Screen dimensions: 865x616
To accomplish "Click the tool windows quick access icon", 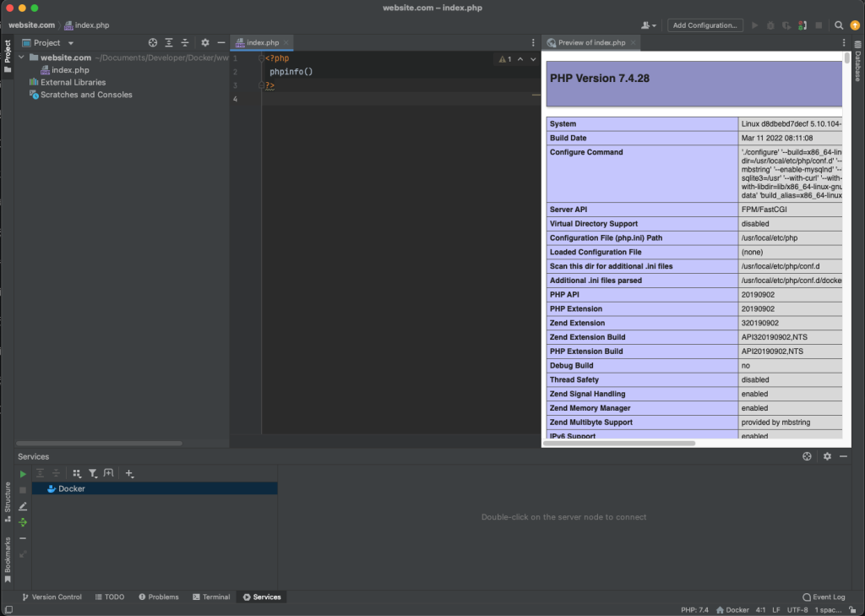I will tap(8, 610).
